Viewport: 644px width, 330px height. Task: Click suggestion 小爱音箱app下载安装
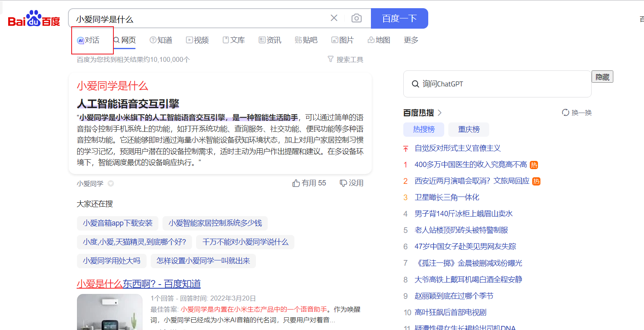(118, 223)
